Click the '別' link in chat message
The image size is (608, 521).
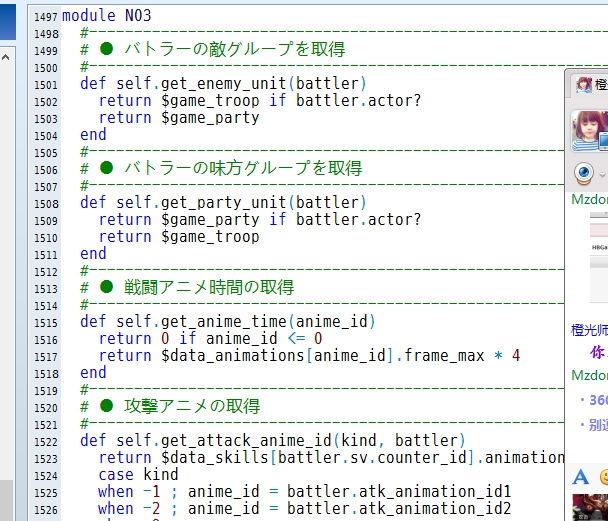click(x=598, y=425)
